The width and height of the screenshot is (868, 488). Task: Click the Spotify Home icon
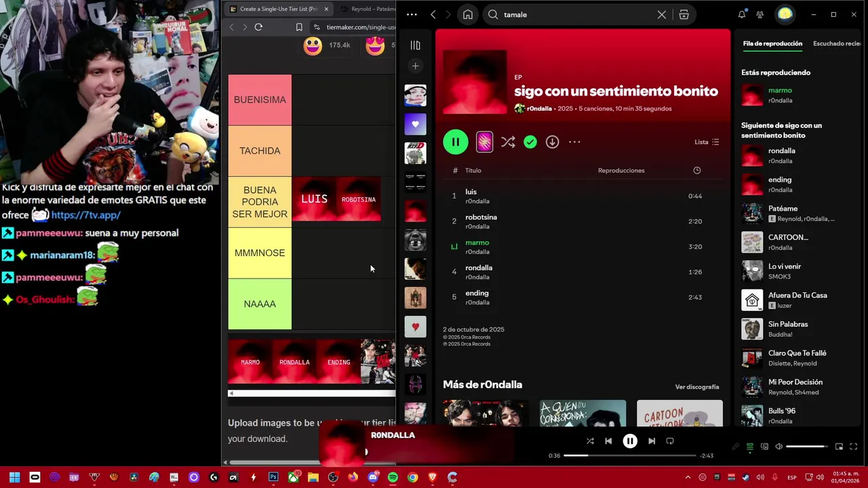pyautogui.click(x=468, y=14)
